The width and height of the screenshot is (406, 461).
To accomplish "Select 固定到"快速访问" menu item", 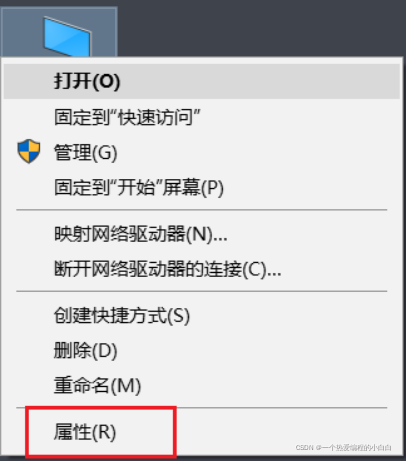I will [202, 117].
